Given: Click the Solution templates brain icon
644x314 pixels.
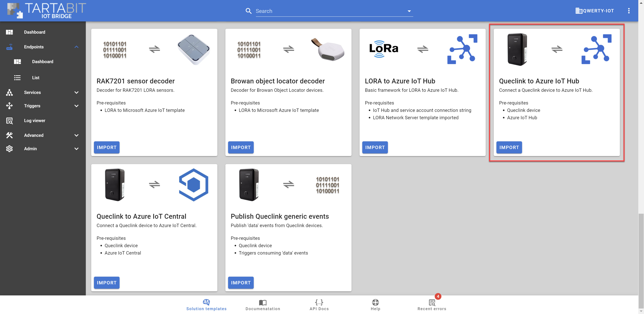Looking at the screenshot, I should click(206, 302).
